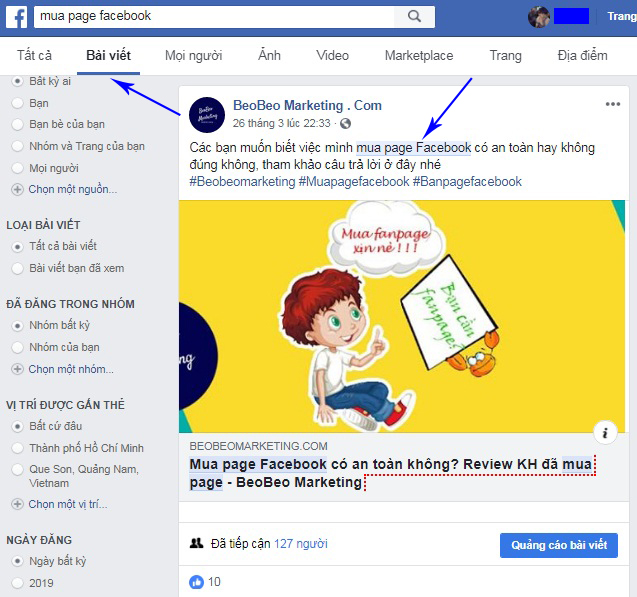Screen dimensions: 637x597
Task: Select Bất cứ đâu location radio
Action: tap(17, 426)
